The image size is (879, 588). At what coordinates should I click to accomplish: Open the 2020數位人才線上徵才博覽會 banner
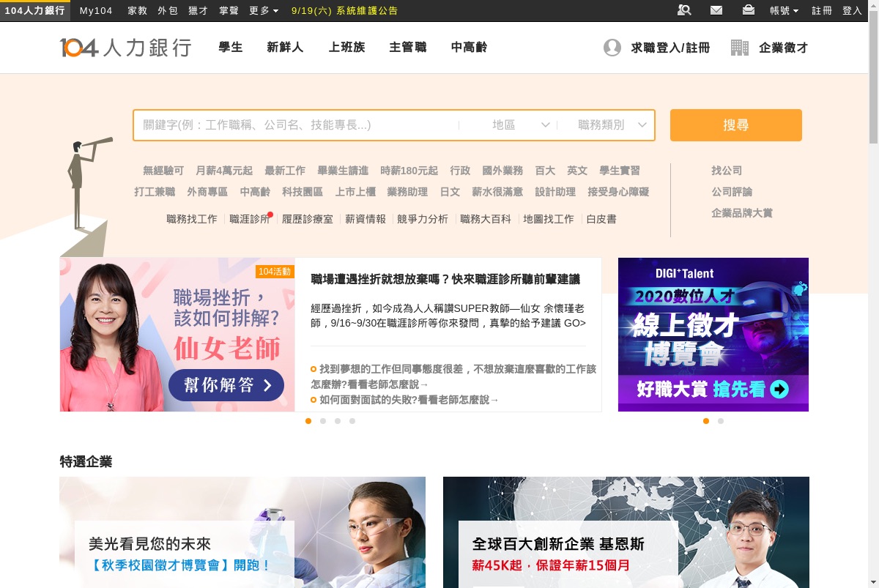pos(713,335)
